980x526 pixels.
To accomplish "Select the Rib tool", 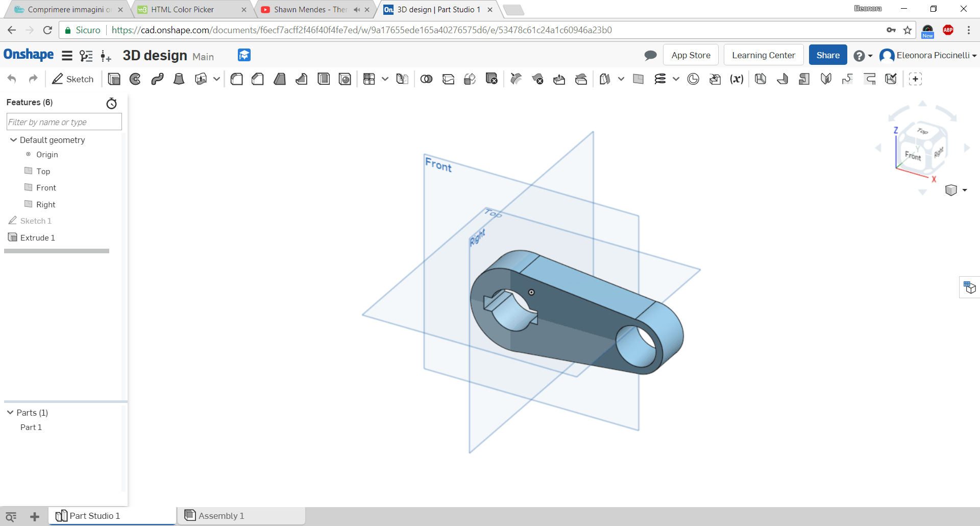I will tap(302, 79).
